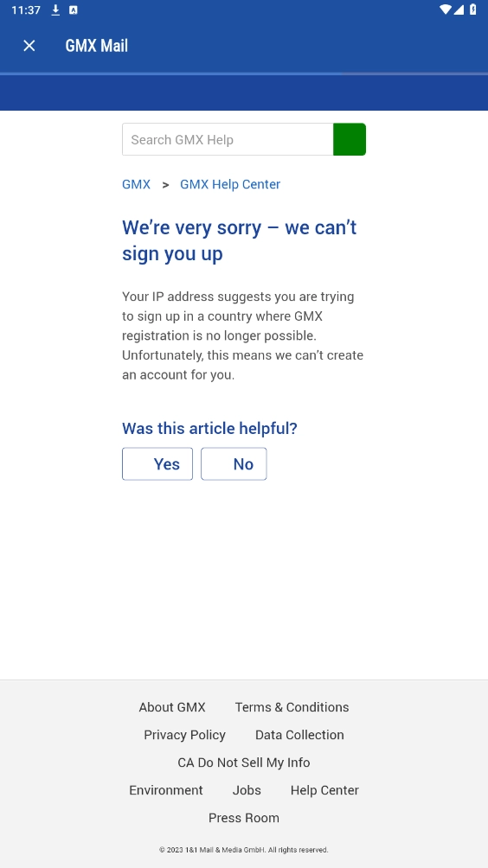Focus the Search GMX Help field
The width and height of the screenshot is (488, 868).
tap(228, 139)
